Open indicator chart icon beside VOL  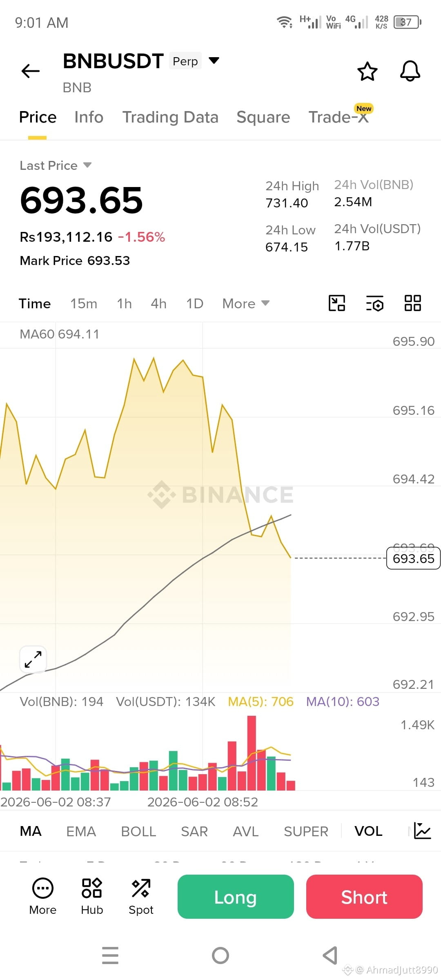click(422, 831)
